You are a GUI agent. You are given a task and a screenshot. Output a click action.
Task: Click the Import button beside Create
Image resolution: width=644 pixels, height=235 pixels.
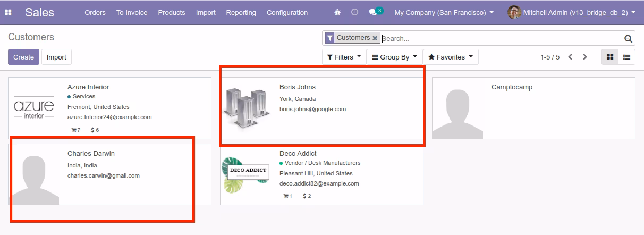[x=56, y=57]
